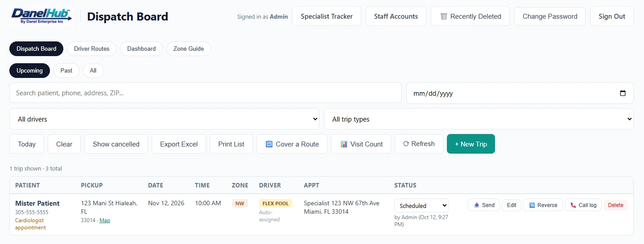Click the APPT column header
Image resolution: width=644 pixels, height=244 pixels.
pos(311,185)
